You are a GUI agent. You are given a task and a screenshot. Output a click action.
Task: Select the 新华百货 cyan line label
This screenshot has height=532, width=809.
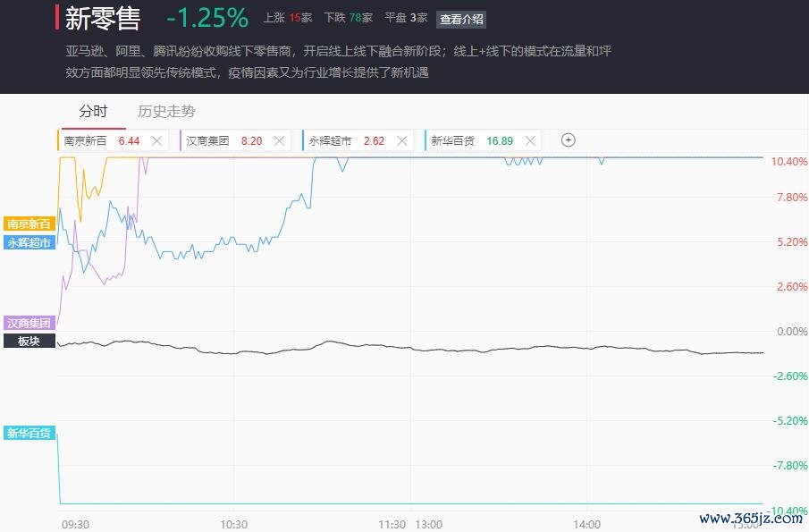29,433
